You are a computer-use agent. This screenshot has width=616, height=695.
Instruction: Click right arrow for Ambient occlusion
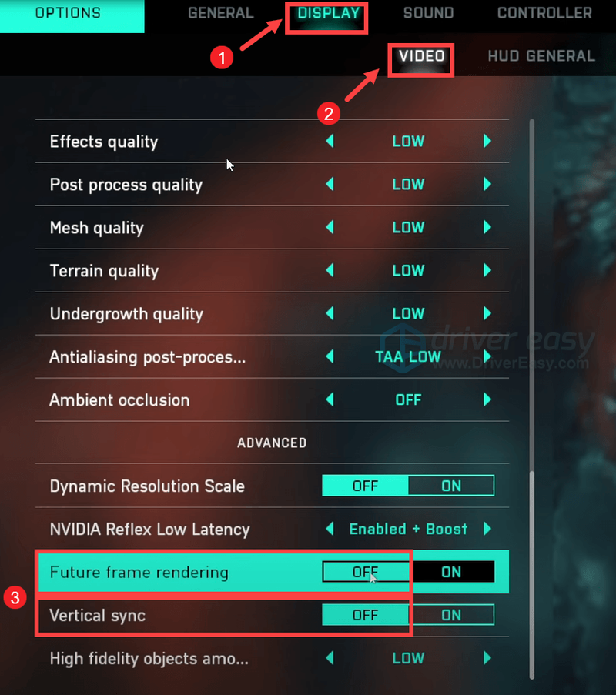487,399
